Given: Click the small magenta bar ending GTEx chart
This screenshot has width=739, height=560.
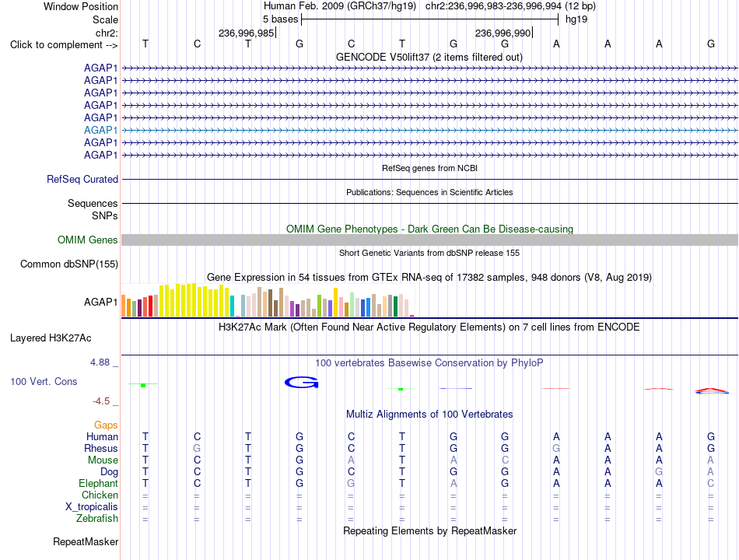Looking at the screenshot, I should [x=412, y=315].
